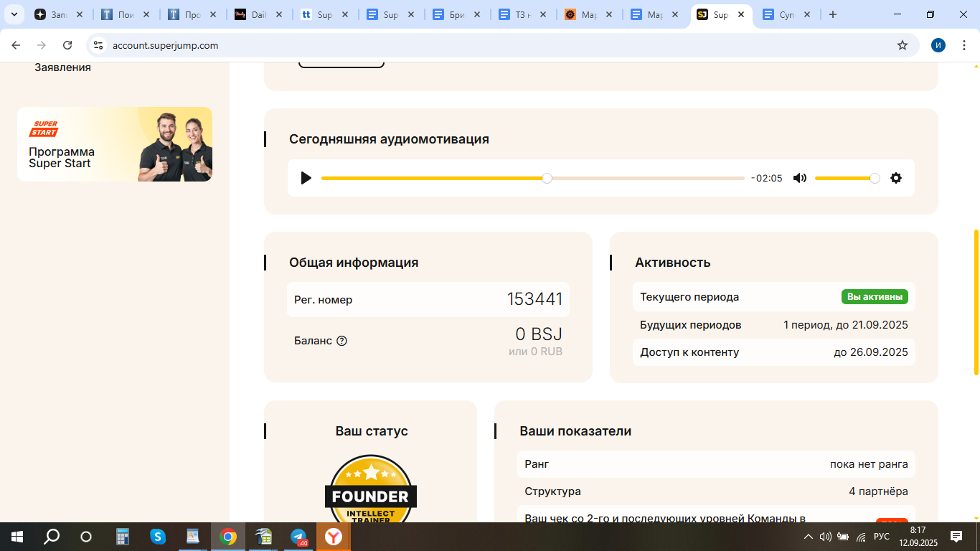Screen dimensions: 980x551
Task: Expand the tab search dropdown arrow
Action: 14,14
